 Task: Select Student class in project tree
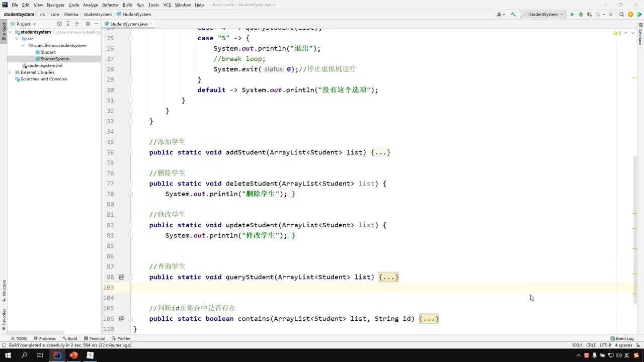pyautogui.click(x=45, y=52)
